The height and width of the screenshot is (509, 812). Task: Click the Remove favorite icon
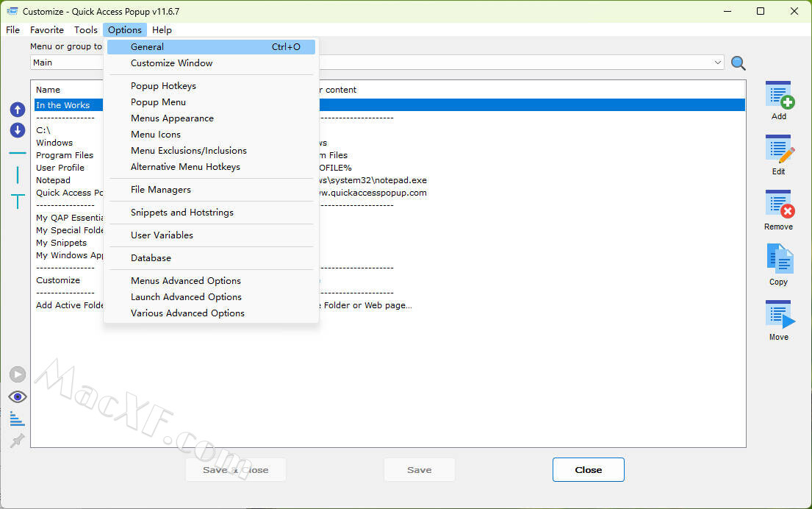(x=779, y=205)
